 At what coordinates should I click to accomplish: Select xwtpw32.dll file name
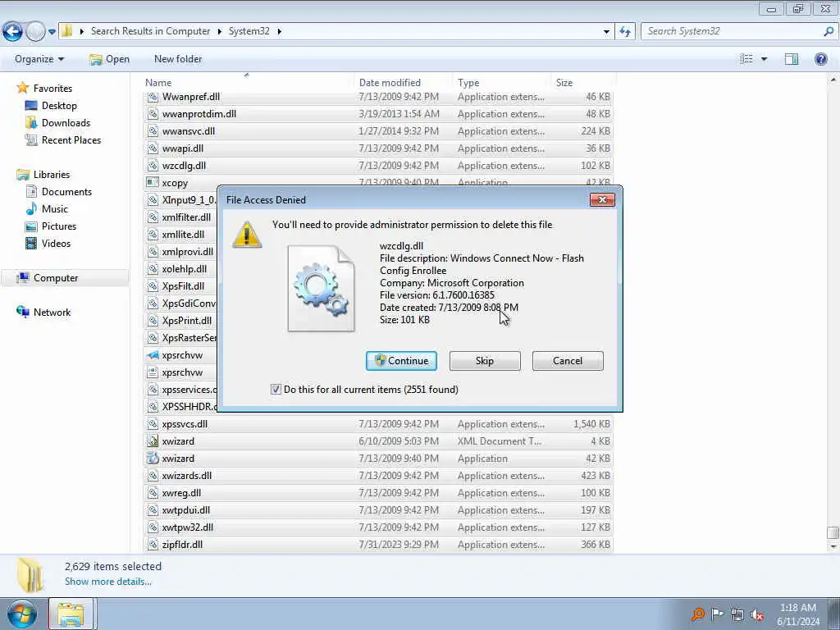click(188, 527)
